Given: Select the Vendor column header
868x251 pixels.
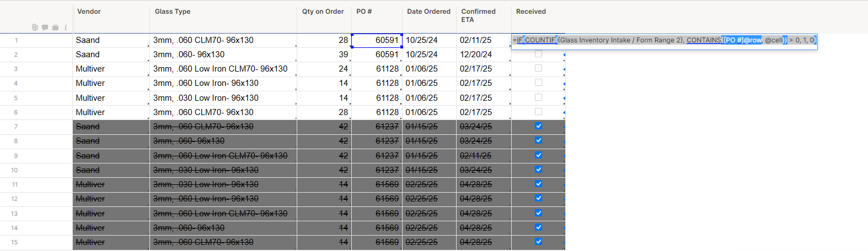Looking at the screenshot, I should [x=111, y=17].
